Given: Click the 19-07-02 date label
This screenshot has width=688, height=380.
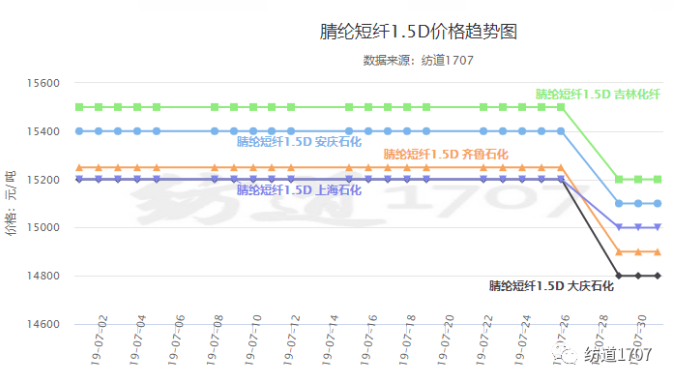Looking at the screenshot, I should 99,340.
